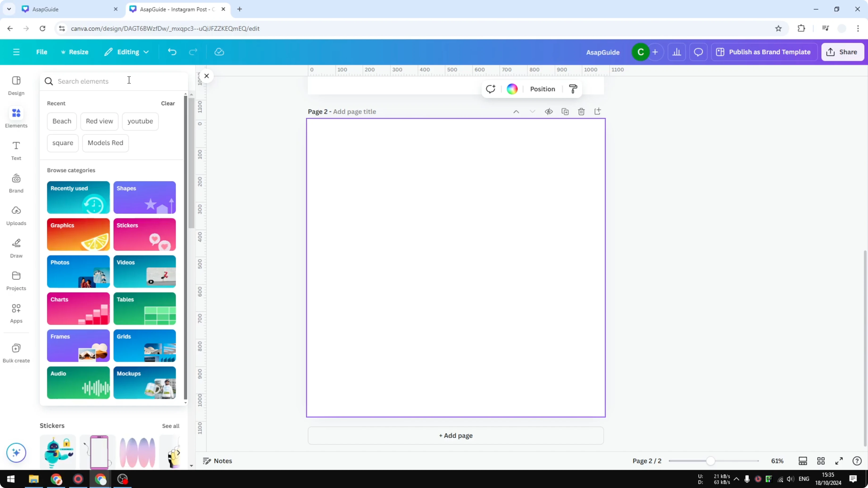Switch to grid view of pages
The width and height of the screenshot is (868, 488).
click(x=821, y=461)
